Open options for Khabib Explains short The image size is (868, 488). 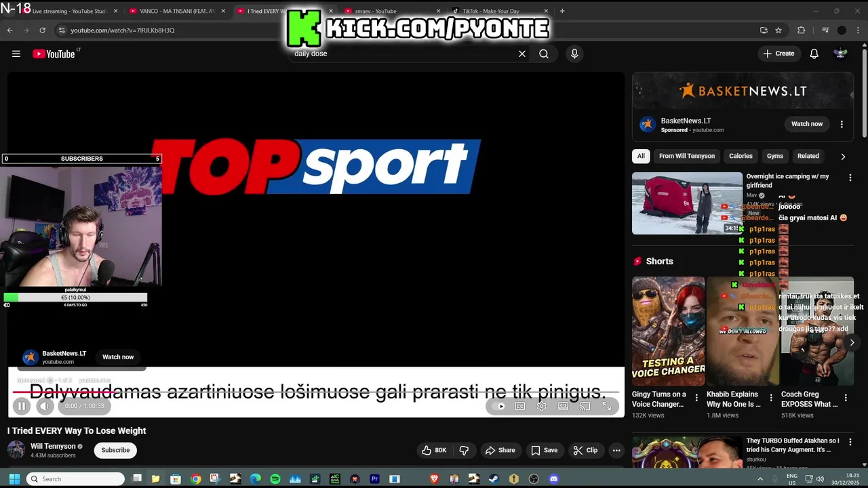pyautogui.click(x=771, y=398)
